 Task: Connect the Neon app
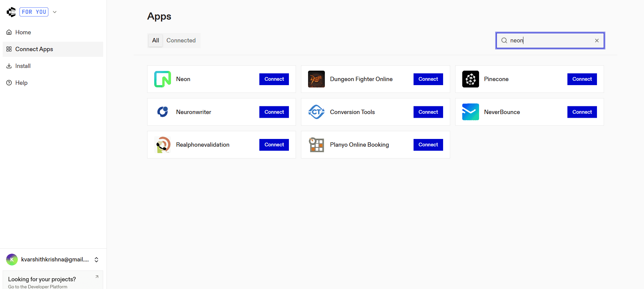[x=274, y=79]
